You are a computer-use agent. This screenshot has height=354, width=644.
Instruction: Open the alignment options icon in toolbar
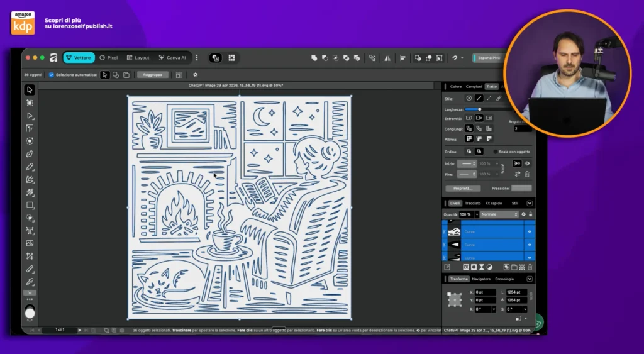(x=402, y=58)
